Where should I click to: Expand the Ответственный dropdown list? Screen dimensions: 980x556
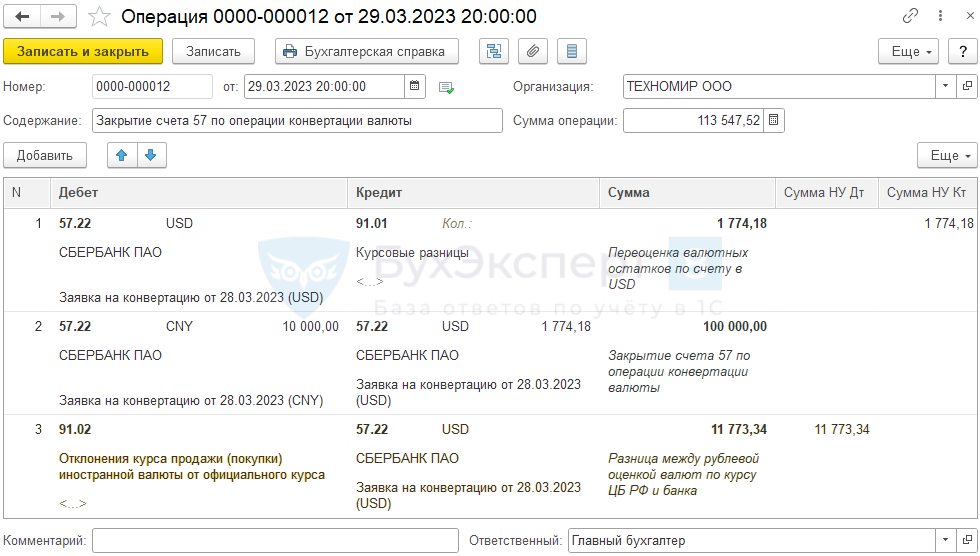coord(945,540)
